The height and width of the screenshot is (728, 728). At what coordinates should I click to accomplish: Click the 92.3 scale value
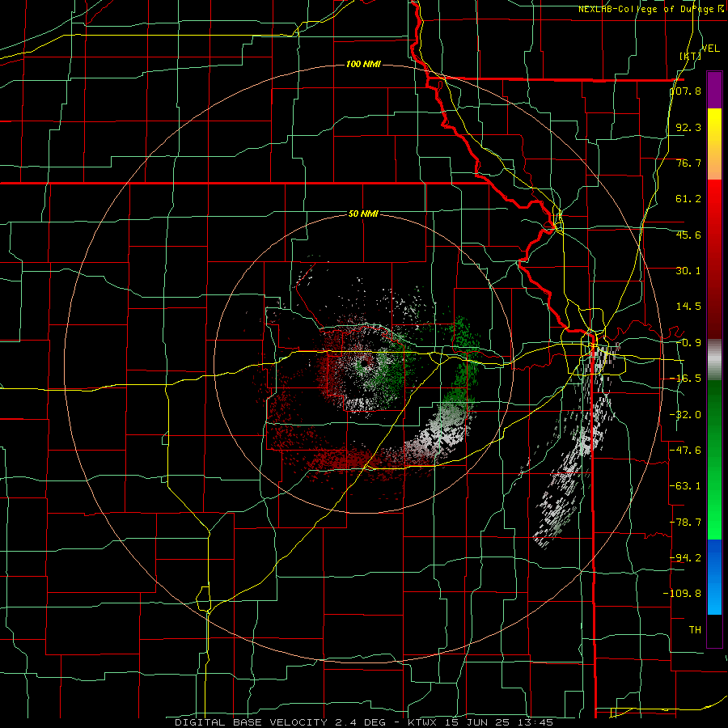tap(688, 127)
